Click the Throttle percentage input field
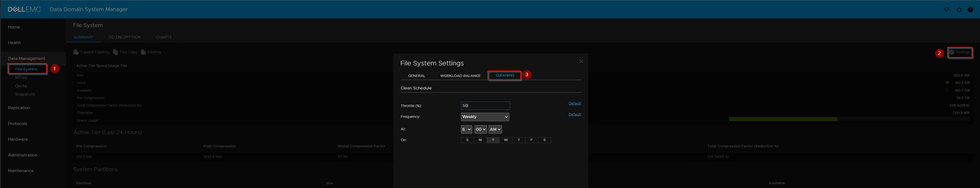Viewport: 980px width, 188px height. (x=485, y=106)
